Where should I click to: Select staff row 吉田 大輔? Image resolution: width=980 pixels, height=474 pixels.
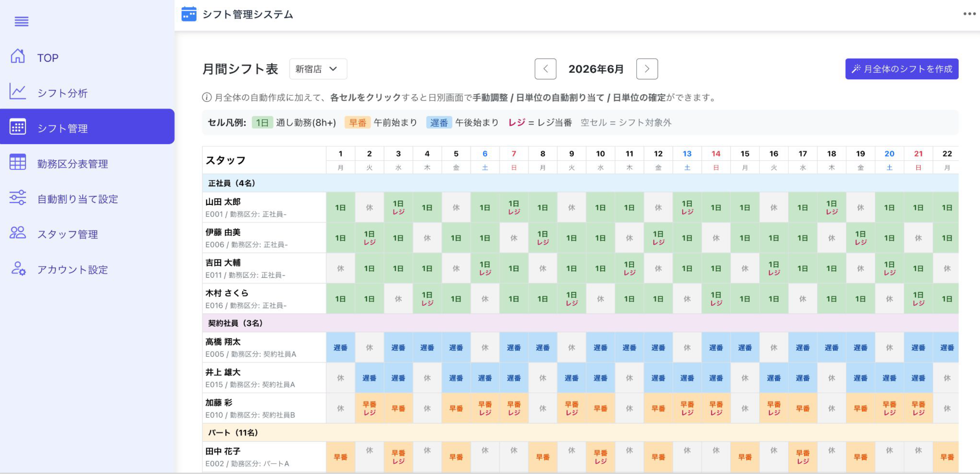[264, 268]
